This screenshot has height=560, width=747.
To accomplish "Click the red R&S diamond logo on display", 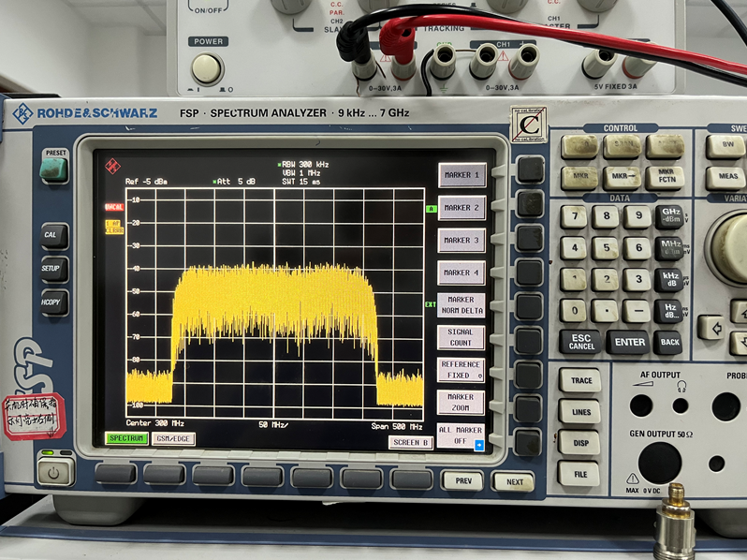I will 113,167.
